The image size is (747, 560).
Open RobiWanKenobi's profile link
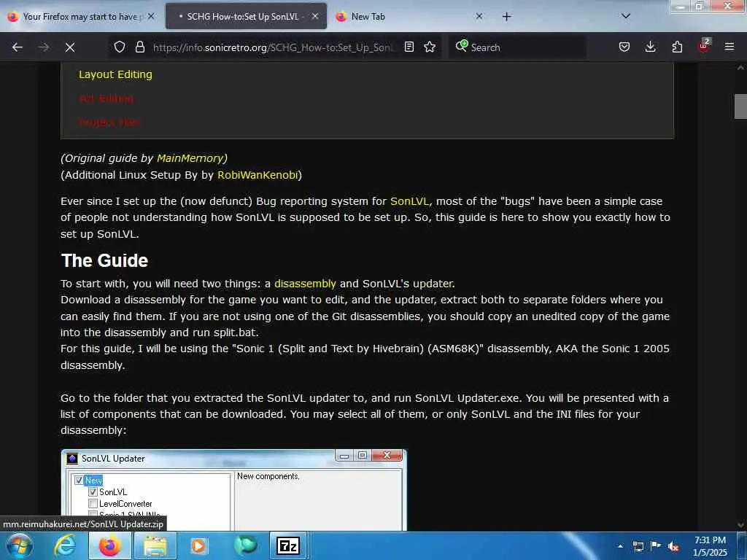[x=258, y=175]
